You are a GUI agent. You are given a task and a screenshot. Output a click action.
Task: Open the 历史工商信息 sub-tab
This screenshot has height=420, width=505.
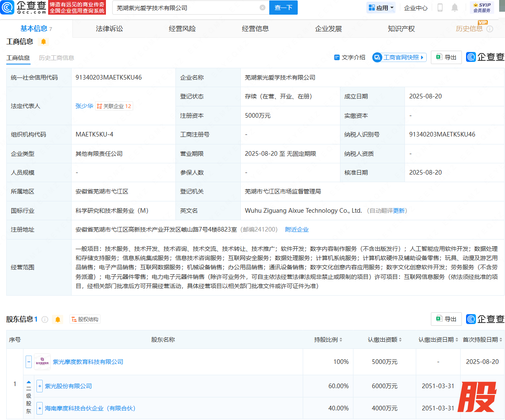coord(57,58)
